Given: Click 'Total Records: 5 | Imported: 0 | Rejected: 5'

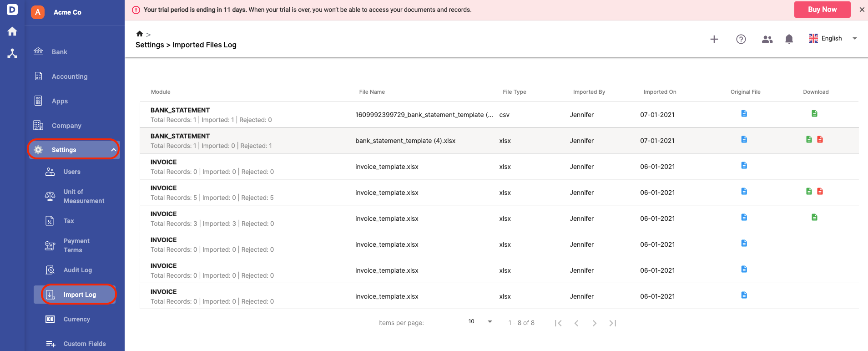Looking at the screenshot, I should pyautogui.click(x=212, y=198).
